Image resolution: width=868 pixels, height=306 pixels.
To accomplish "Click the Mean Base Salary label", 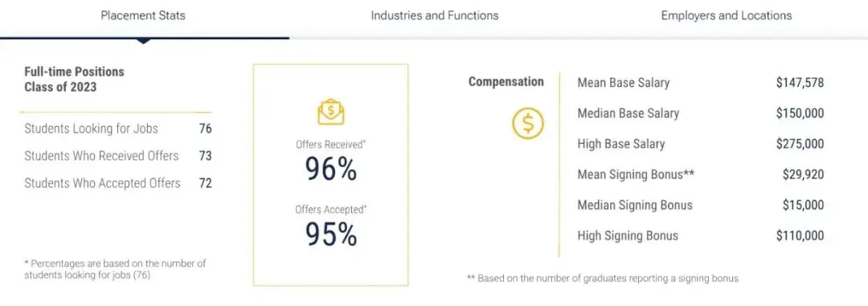I will 624,83.
